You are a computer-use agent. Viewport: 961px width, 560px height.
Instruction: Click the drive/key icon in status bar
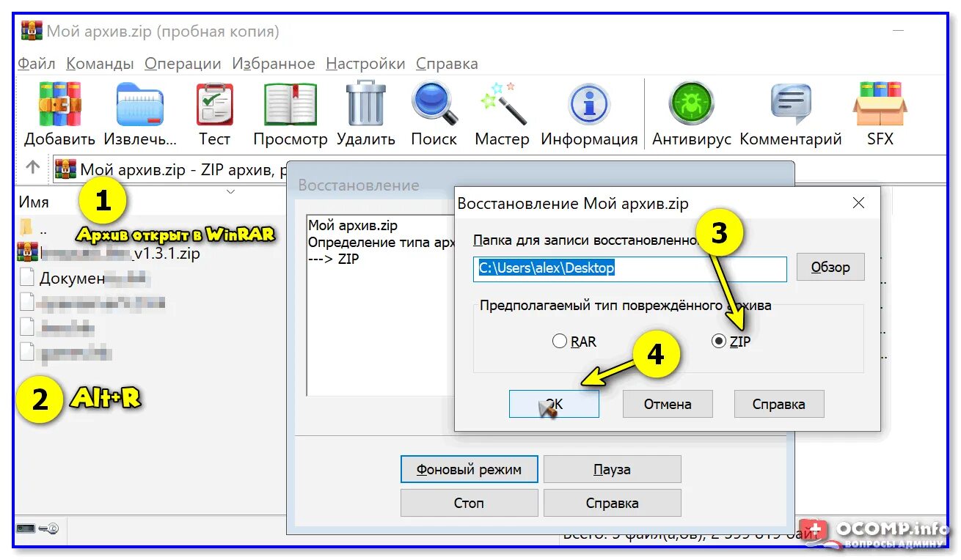37,528
